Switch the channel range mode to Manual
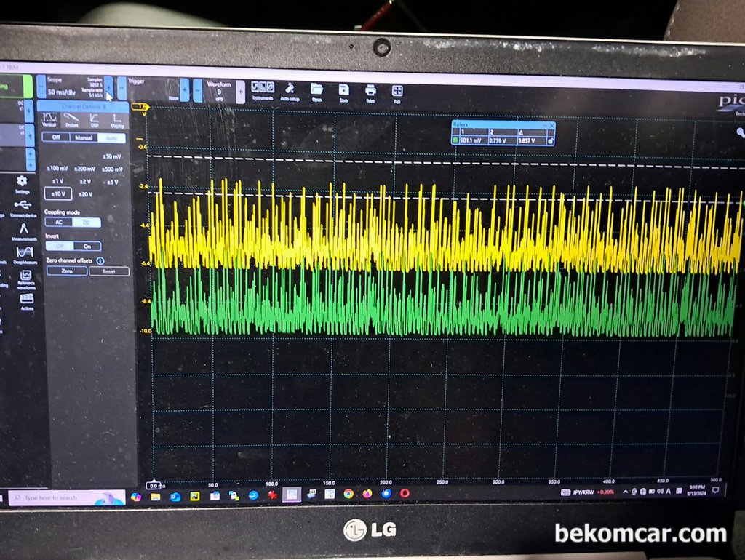 click(84, 137)
